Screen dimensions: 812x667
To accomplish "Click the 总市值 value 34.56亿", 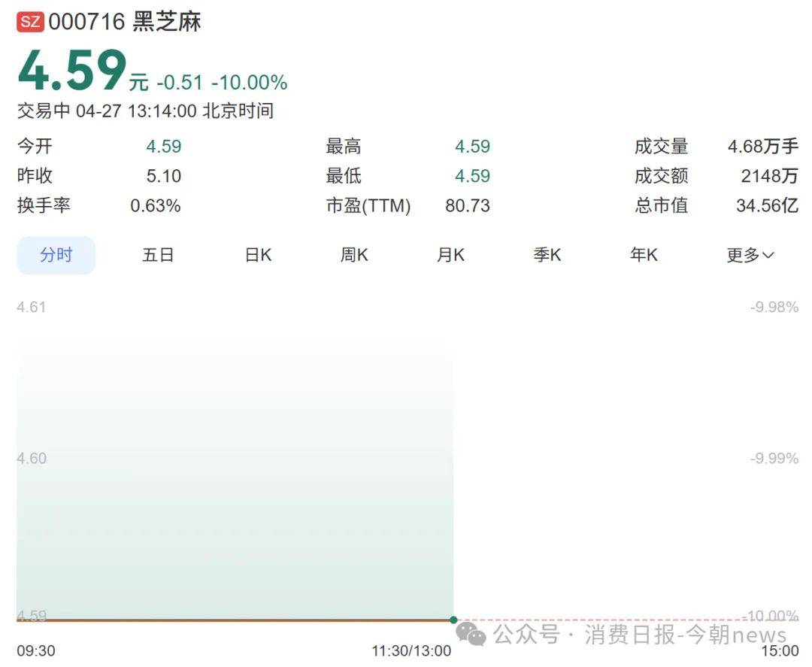I will tap(766, 205).
